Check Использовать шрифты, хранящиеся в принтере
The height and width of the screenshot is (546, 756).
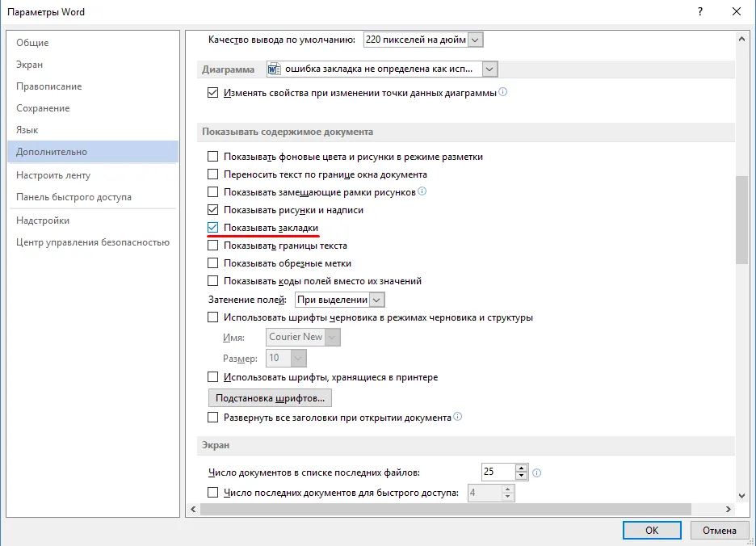point(212,377)
